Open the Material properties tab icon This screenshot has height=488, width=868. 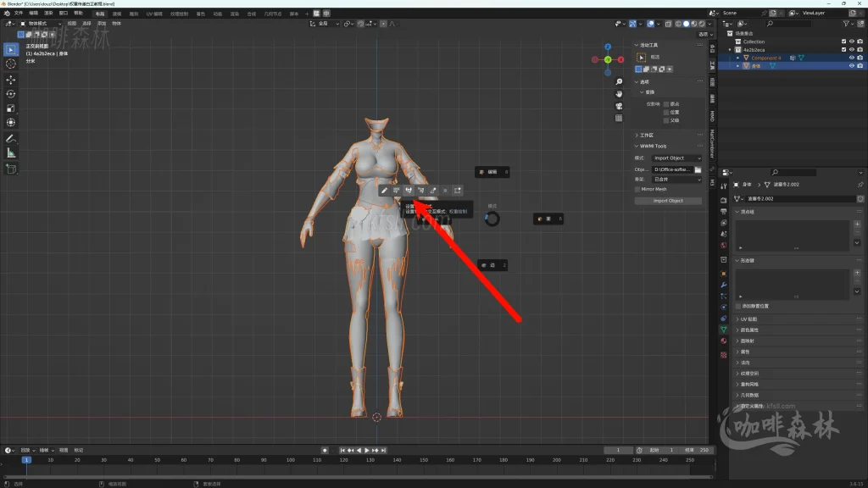[724, 341]
